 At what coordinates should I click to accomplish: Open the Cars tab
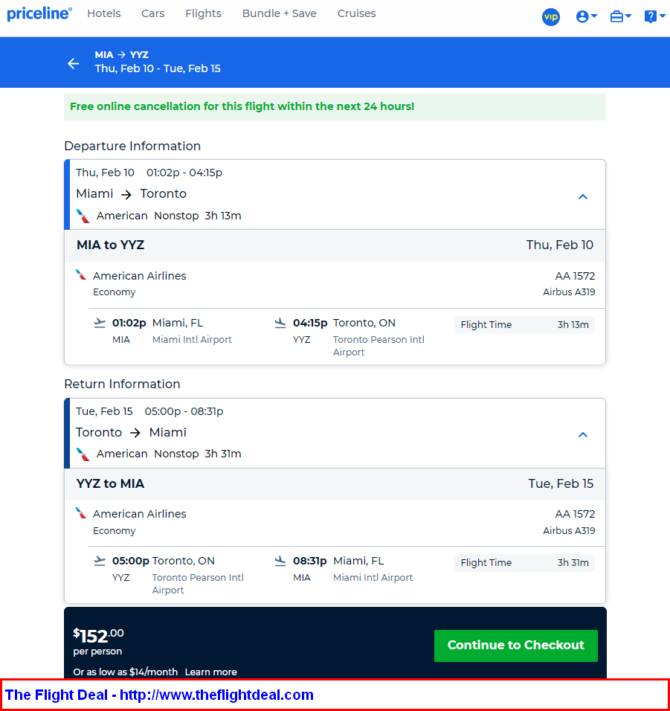pos(153,14)
